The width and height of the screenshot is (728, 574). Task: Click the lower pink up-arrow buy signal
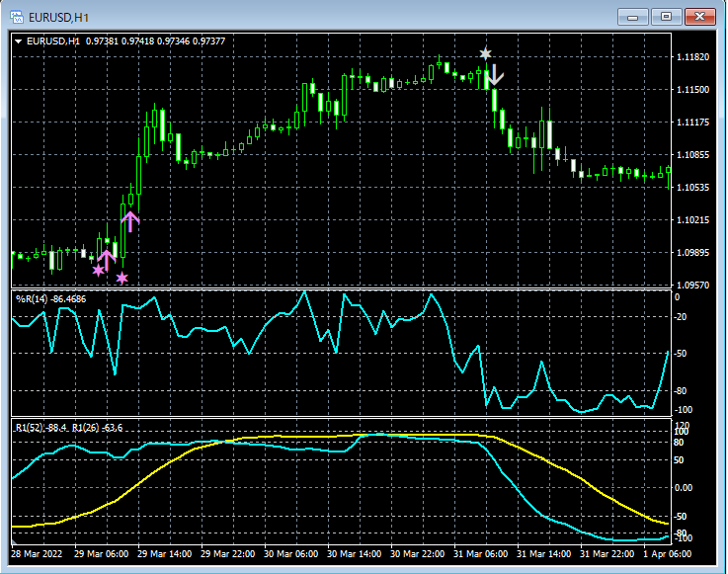click(x=108, y=258)
